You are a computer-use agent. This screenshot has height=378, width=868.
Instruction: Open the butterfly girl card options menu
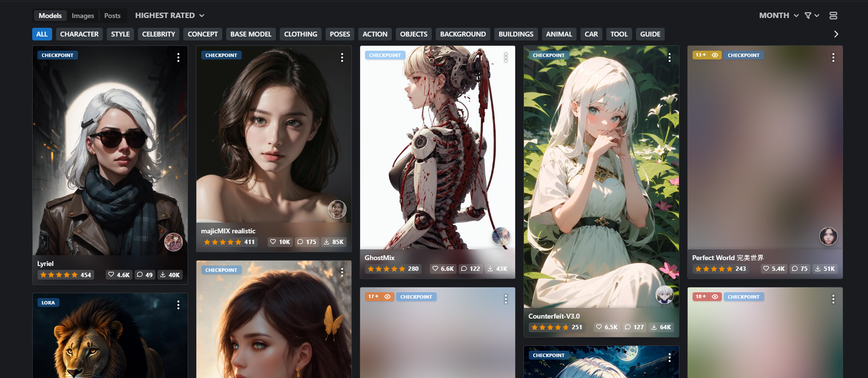click(342, 272)
